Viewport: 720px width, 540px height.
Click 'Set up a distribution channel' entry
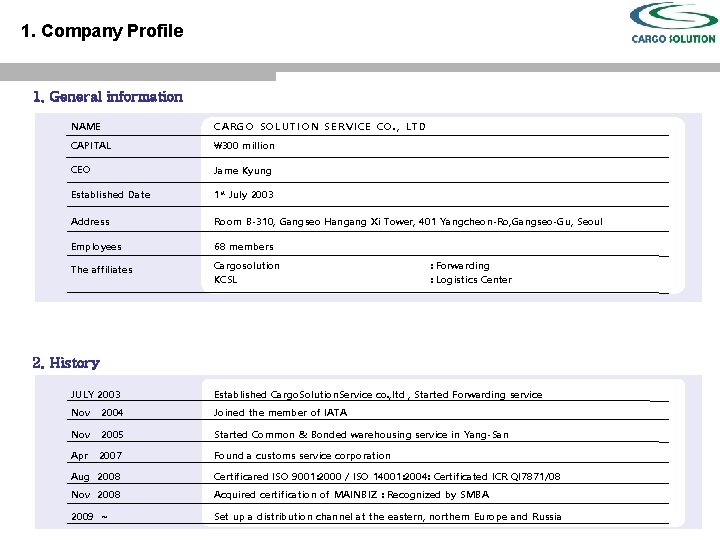388,517
